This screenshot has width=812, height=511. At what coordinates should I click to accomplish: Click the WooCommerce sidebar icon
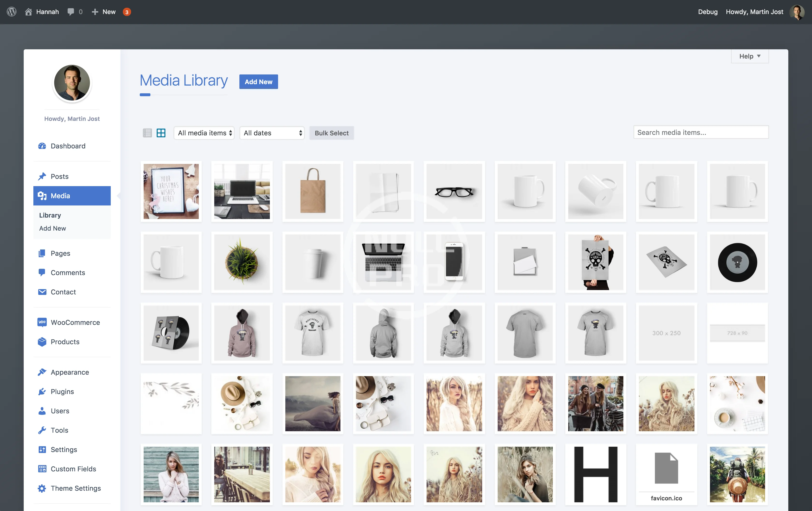pyautogui.click(x=42, y=322)
